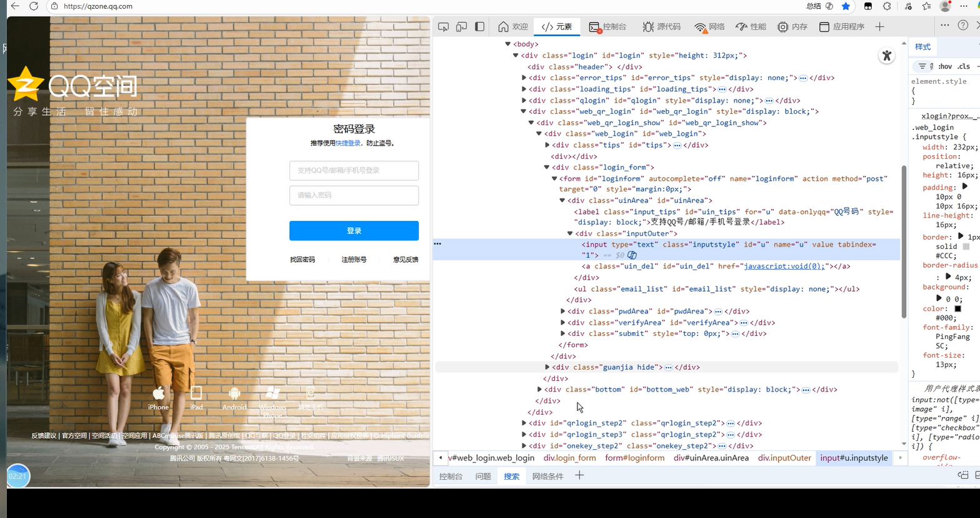Toggle device emulation mode icon
Image resolution: width=980 pixels, height=518 pixels.
click(x=461, y=27)
